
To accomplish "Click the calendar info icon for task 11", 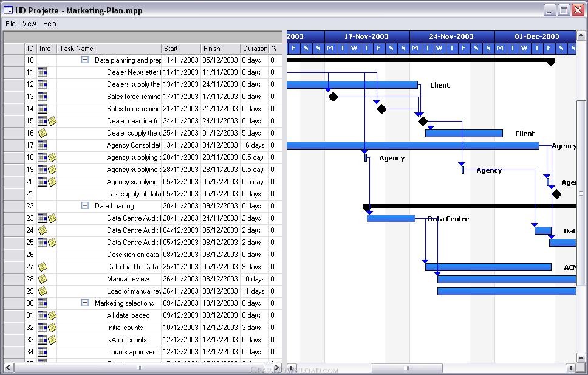I will pyautogui.click(x=43, y=72).
